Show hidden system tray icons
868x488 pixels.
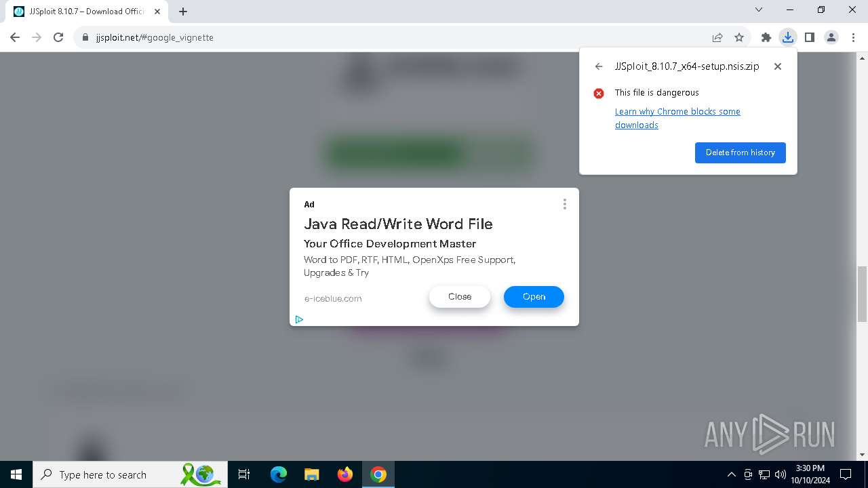click(731, 474)
